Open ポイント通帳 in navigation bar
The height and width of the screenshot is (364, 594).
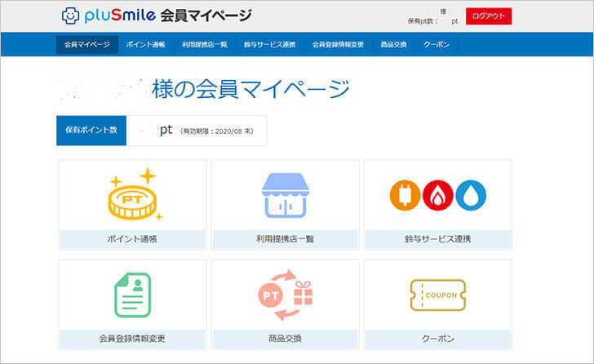coord(145,44)
